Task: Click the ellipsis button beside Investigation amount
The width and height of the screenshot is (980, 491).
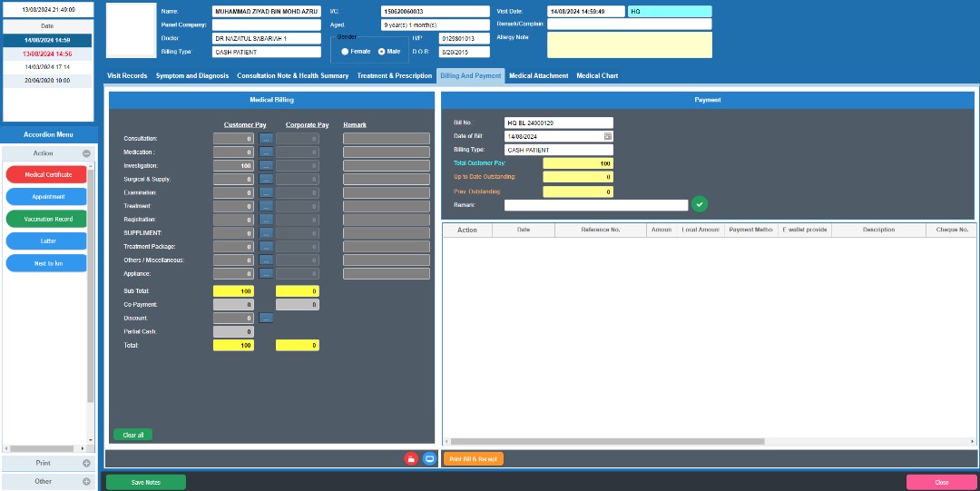Action: (x=266, y=166)
